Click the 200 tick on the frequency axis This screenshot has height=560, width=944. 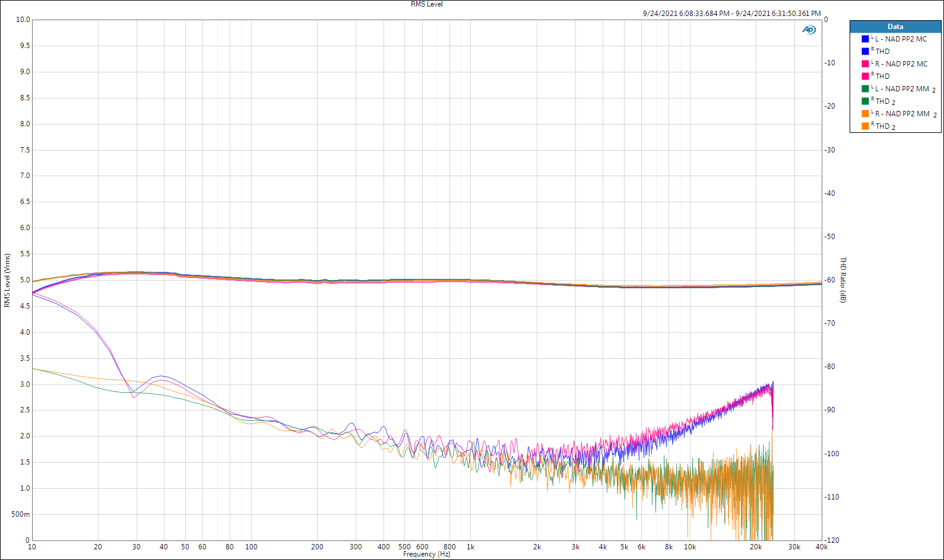(317, 547)
